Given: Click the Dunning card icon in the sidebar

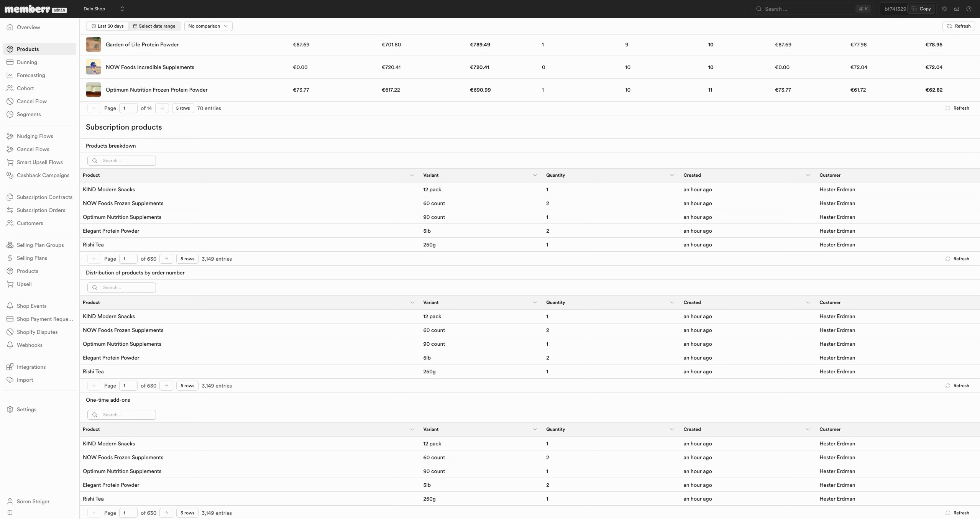Looking at the screenshot, I should click(10, 62).
